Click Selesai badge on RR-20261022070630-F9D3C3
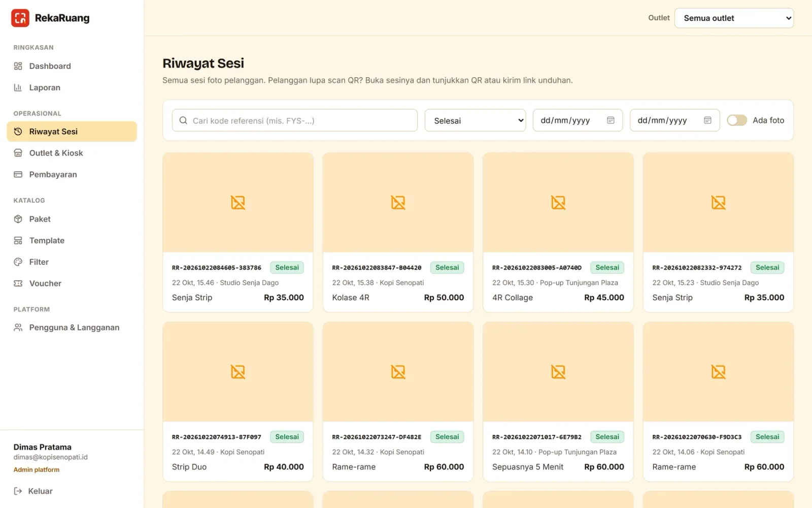The image size is (812, 508). 767,437
